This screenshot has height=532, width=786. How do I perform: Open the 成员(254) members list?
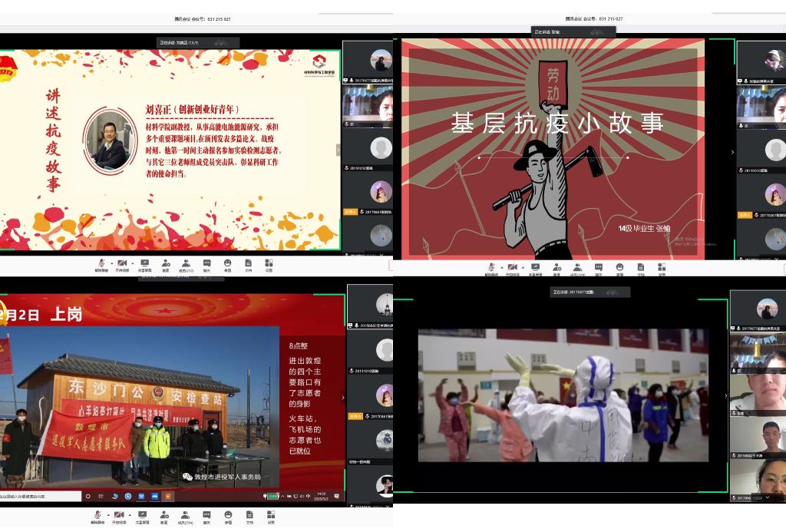coord(185,517)
